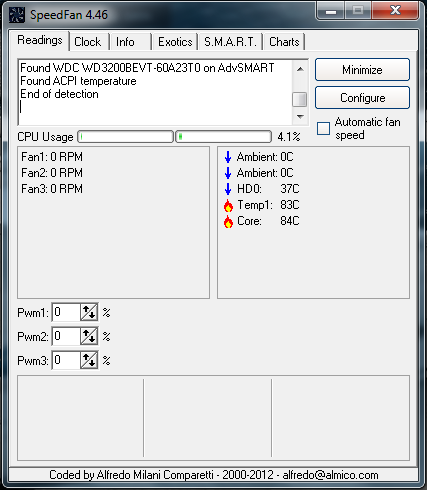Open the Configure dialog

point(362,98)
